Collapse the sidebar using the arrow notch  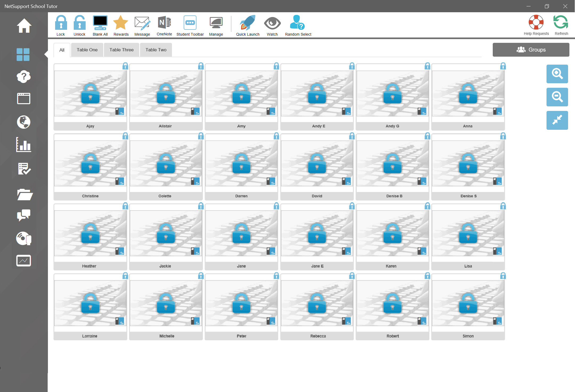pyautogui.click(x=46, y=54)
